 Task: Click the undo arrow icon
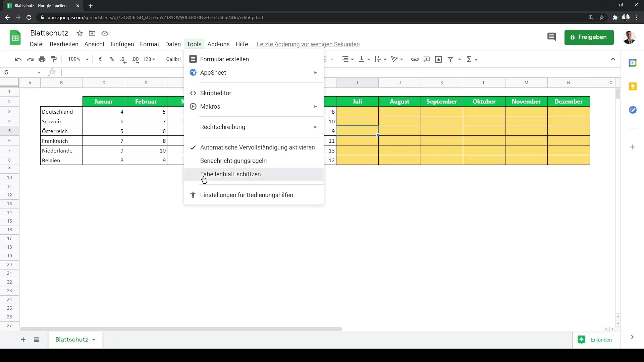click(18, 59)
